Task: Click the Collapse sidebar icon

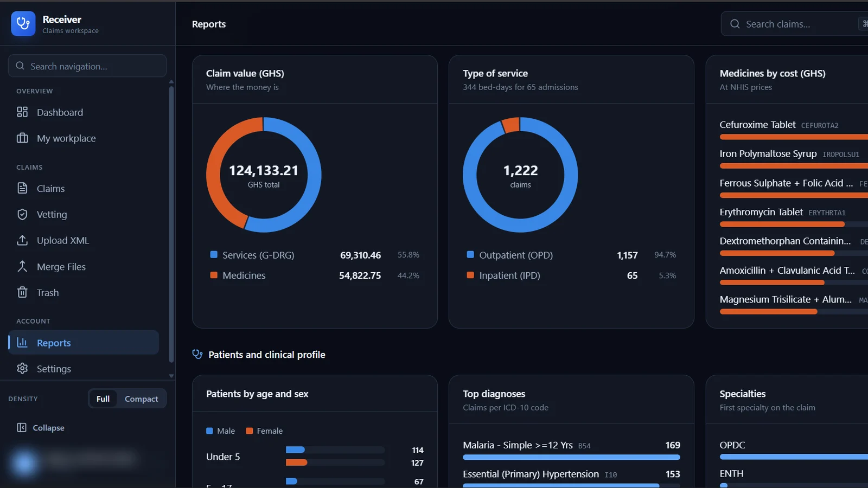Action: click(22, 428)
